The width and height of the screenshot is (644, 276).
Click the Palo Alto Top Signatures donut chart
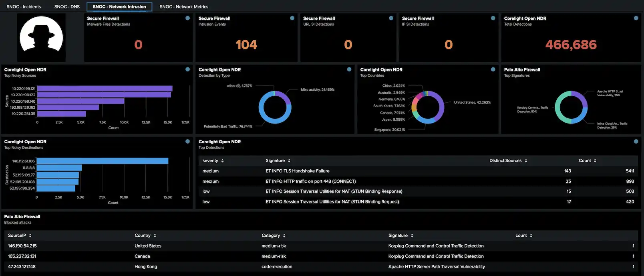click(571, 108)
